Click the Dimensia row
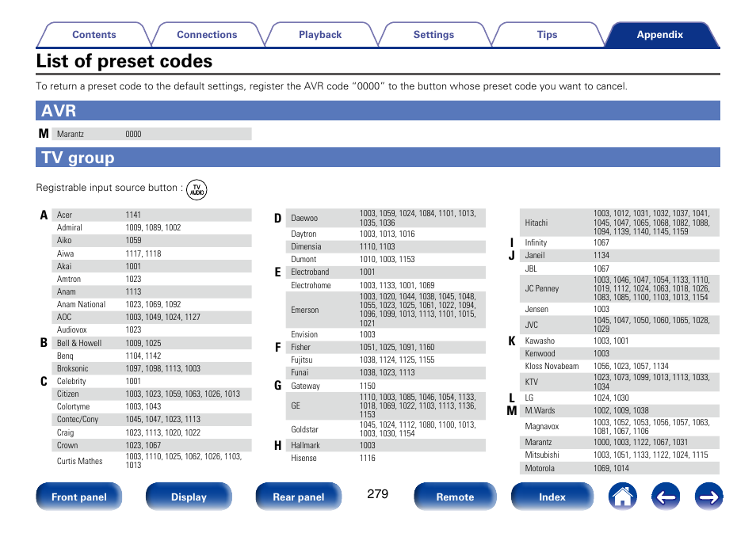756x533 pixels. click(x=386, y=246)
